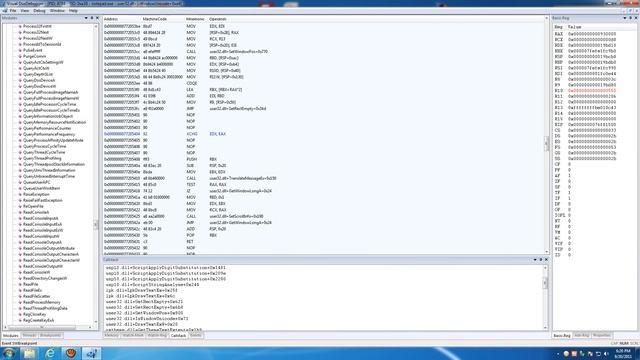Switch to the Adv Reg tab
The width and height of the screenshot is (640, 360).
[582, 336]
